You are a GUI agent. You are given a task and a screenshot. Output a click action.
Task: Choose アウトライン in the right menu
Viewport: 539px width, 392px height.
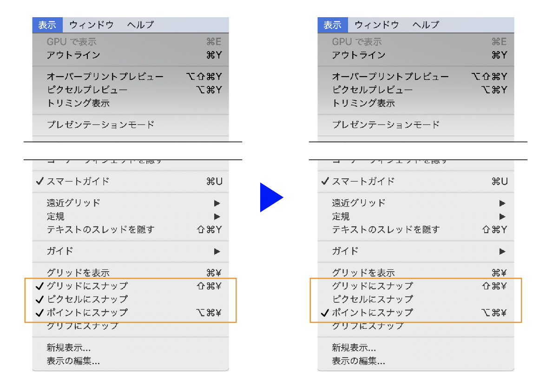pyautogui.click(x=416, y=55)
